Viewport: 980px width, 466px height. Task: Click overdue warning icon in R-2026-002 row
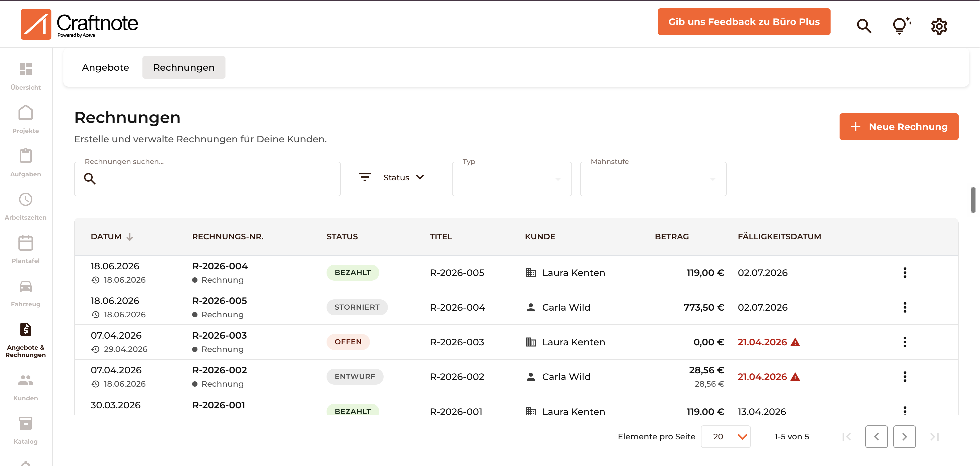pos(795,377)
